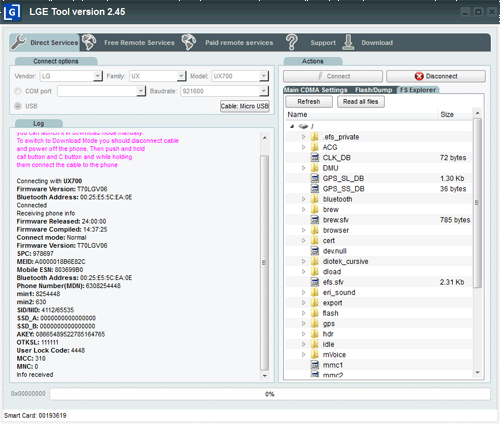Expand the .efs_private folder

[x=303, y=137]
